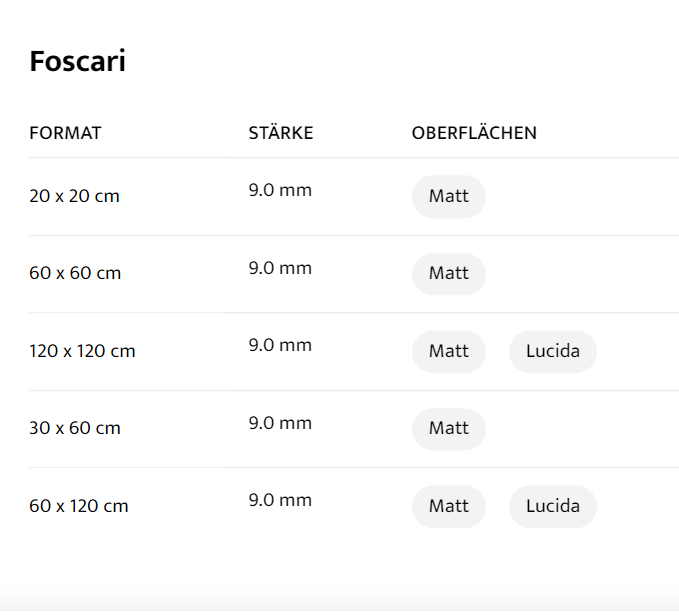Choose Lucida finish for 60 x 120 cm
The height and width of the screenshot is (616, 679).
tap(552, 506)
